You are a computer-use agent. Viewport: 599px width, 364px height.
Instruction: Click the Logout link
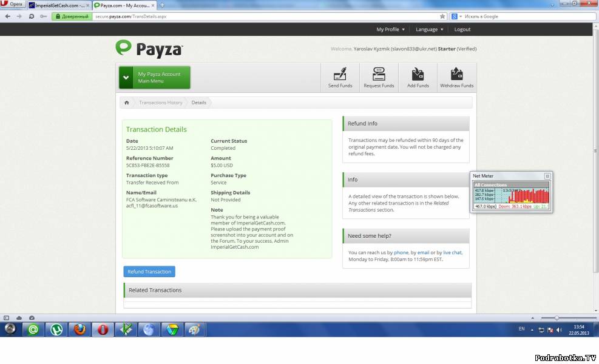click(462, 29)
